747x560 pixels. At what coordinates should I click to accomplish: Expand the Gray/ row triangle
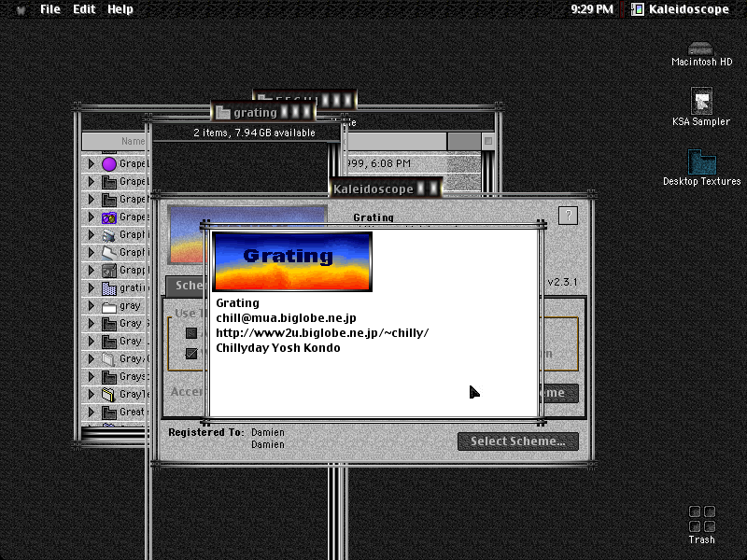[x=92, y=358]
